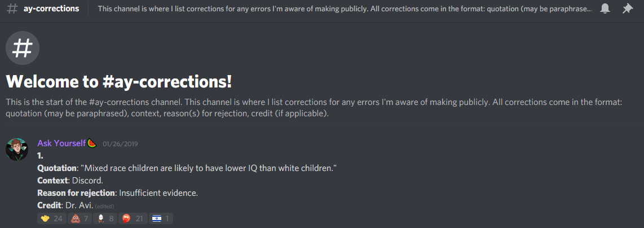
Task: Click the hash icon beside ay-corrections
Action: [13, 8]
